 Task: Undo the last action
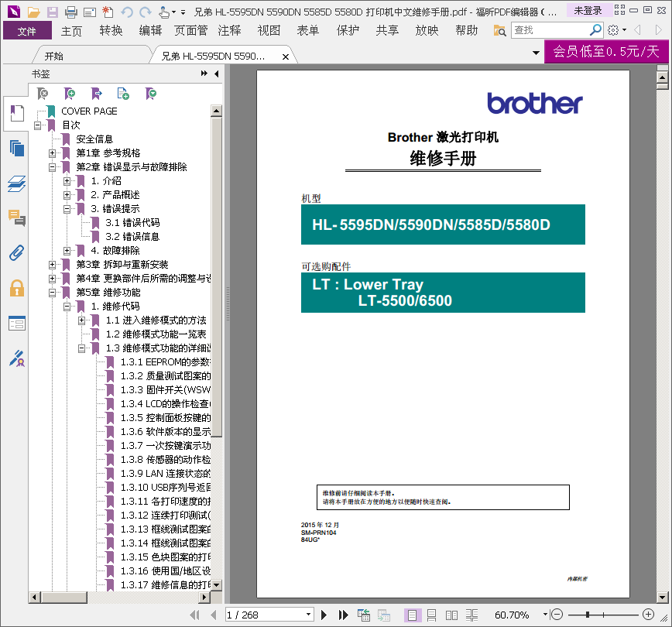(x=127, y=12)
